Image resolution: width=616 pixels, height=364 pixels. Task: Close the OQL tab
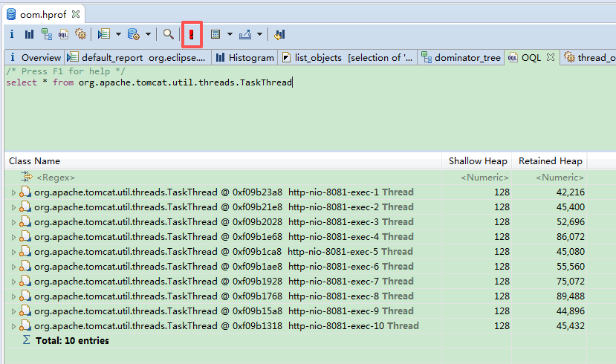[551, 57]
